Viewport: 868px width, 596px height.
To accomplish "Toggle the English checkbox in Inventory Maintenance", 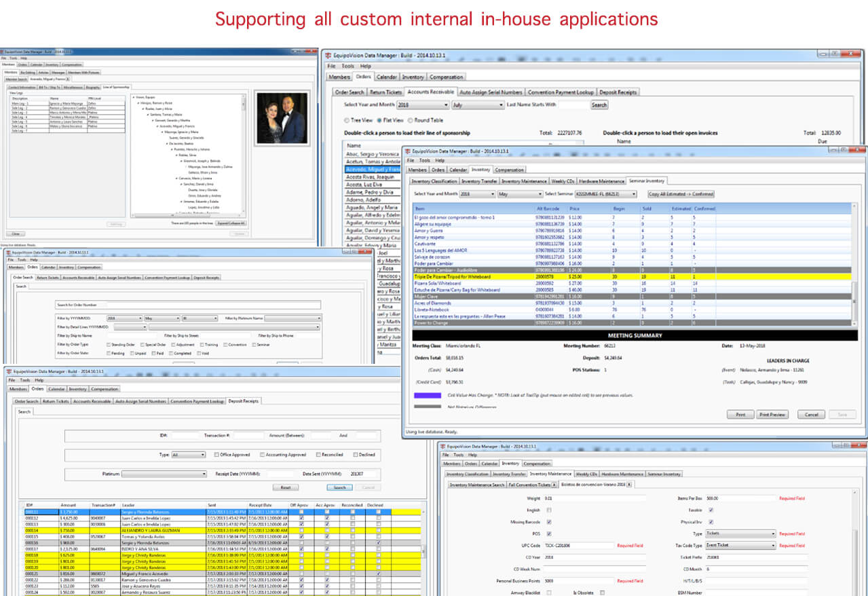I will tap(549, 510).
